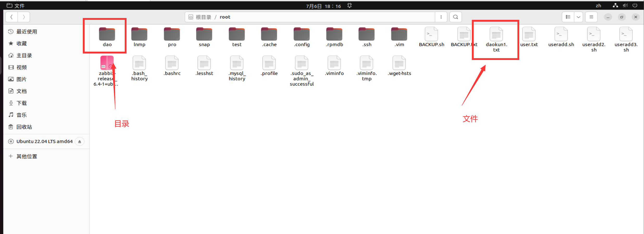Open the power menu icon
Screen dimensions: 644x234
[x=635, y=5]
